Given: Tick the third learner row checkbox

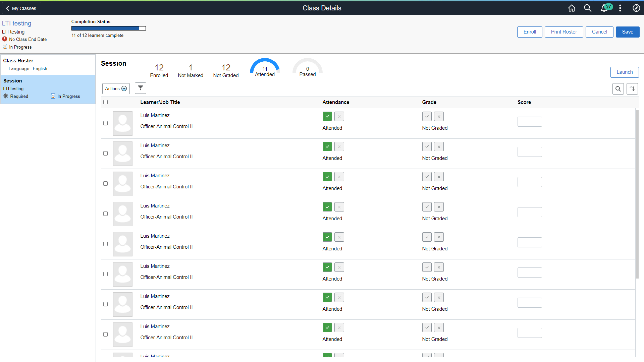Looking at the screenshot, I should point(106,184).
